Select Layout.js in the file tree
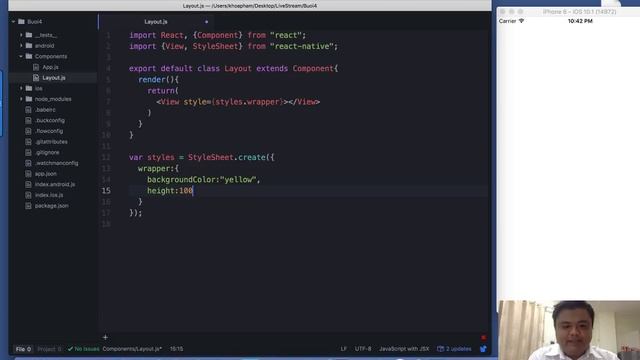 coord(54,78)
